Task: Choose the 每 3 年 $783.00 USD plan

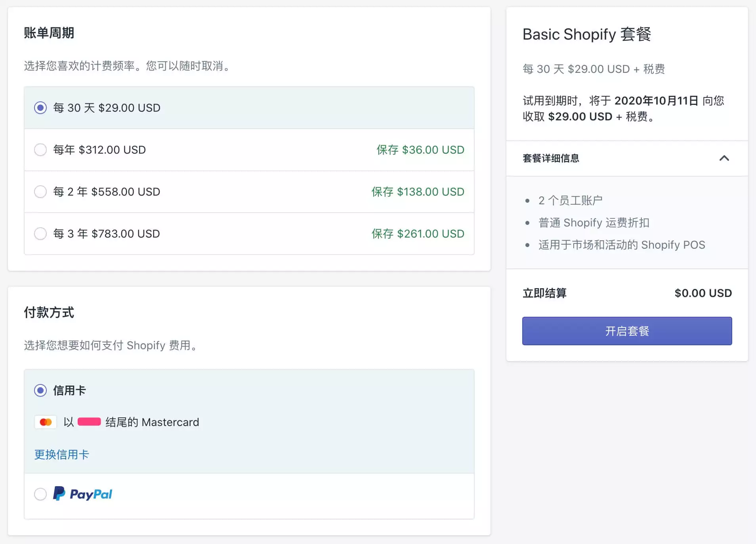Action: point(40,234)
